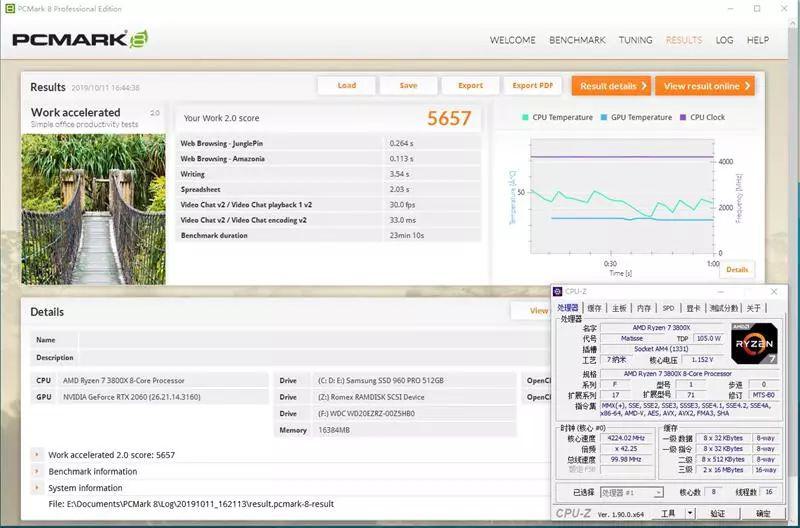Click the 1.152 V core voltage field
Viewport: 800px width, 528px height.
tap(702, 360)
